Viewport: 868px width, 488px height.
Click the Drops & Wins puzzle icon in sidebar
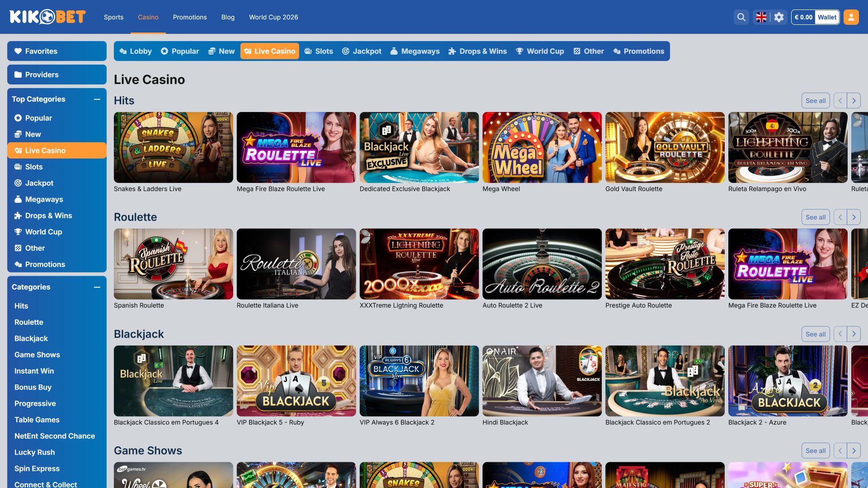[18, 216]
